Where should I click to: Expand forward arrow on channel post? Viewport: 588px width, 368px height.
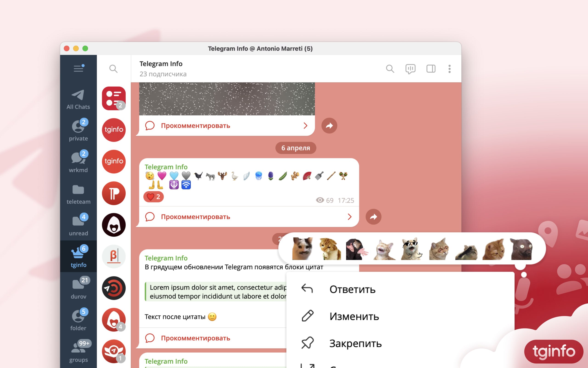(373, 216)
